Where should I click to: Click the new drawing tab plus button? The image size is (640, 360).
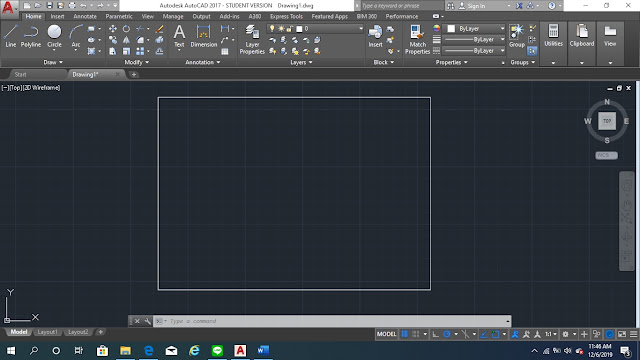pyautogui.click(x=133, y=74)
